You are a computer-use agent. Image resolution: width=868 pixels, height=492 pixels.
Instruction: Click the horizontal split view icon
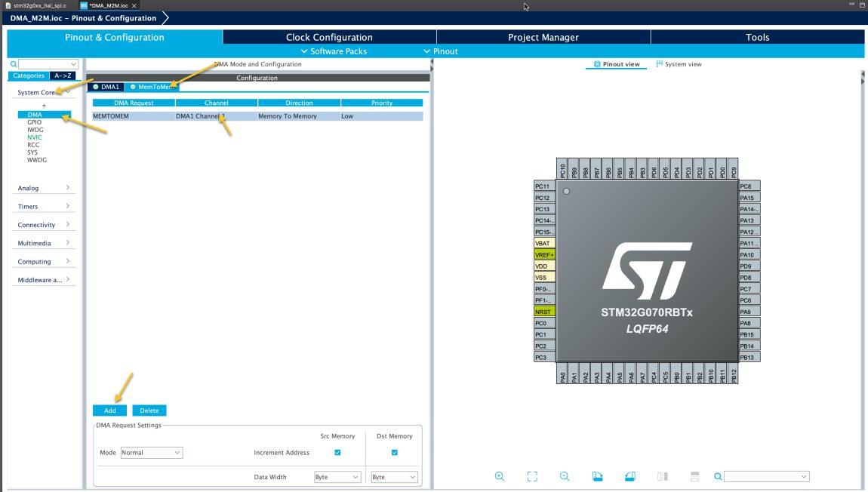click(694, 476)
